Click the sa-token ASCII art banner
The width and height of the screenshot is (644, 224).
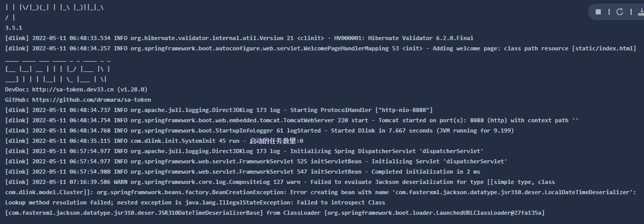click(x=57, y=69)
